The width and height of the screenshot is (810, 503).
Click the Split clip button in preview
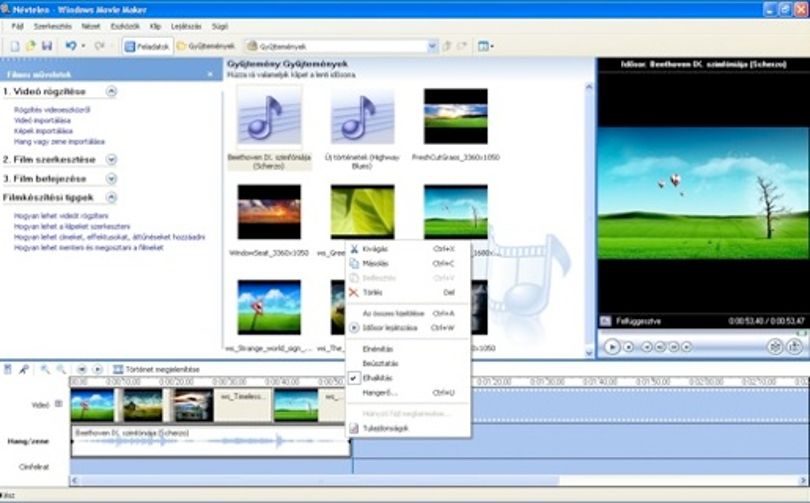[774, 347]
